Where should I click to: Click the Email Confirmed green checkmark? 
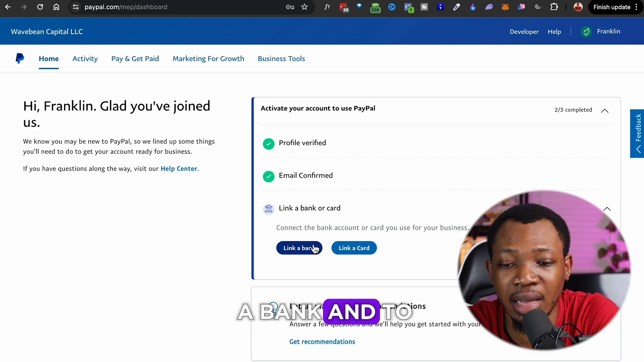[268, 176]
